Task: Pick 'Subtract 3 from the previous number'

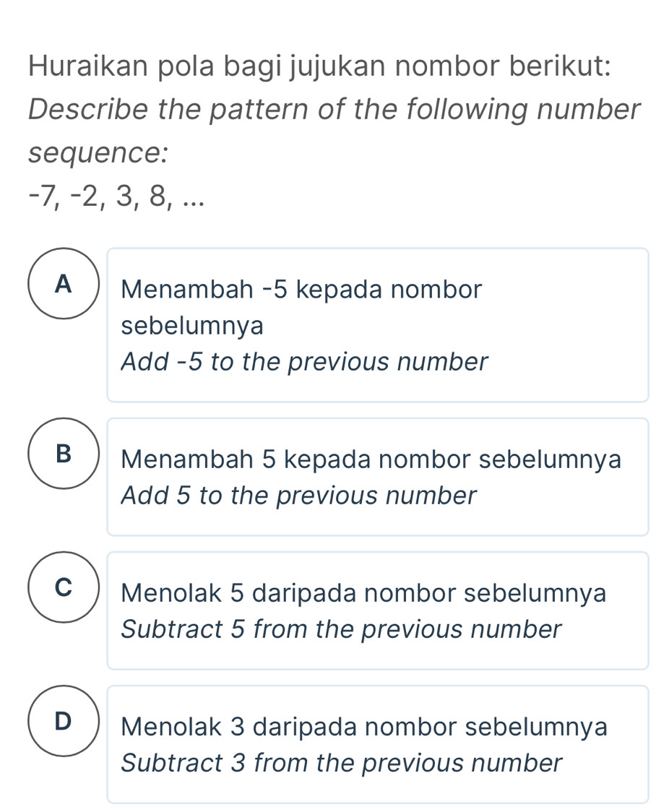Action: (x=341, y=762)
